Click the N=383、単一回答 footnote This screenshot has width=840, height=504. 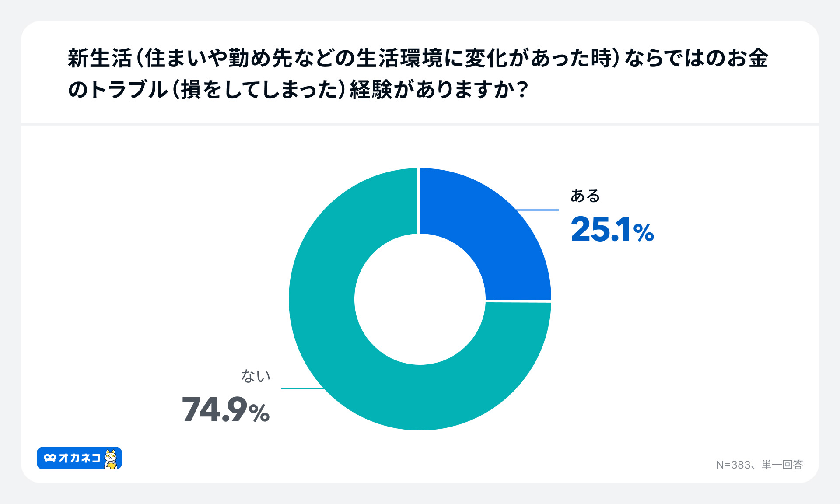click(x=759, y=465)
